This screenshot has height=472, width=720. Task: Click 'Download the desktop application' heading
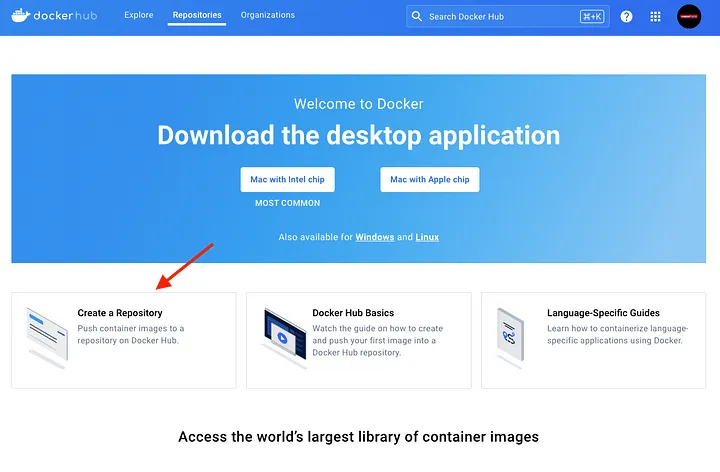pyautogui.click(x=359, y=135)
